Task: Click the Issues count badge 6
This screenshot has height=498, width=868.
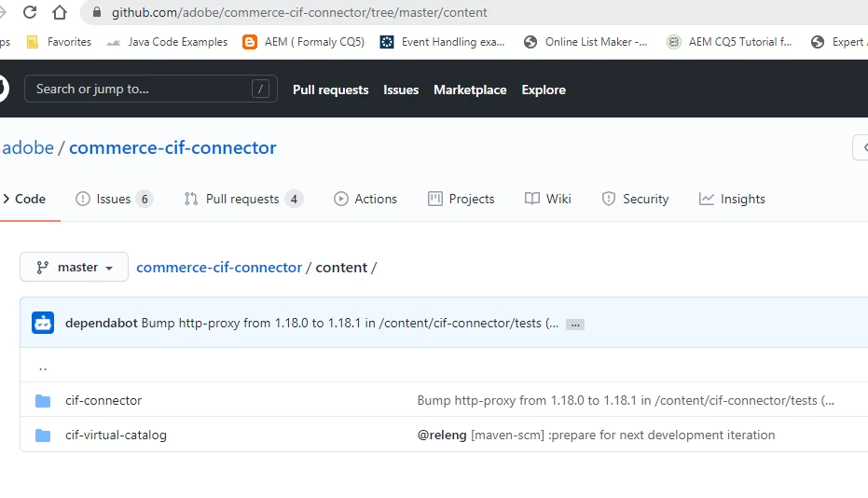Action: pyautogui.click(x=145, y=199)
